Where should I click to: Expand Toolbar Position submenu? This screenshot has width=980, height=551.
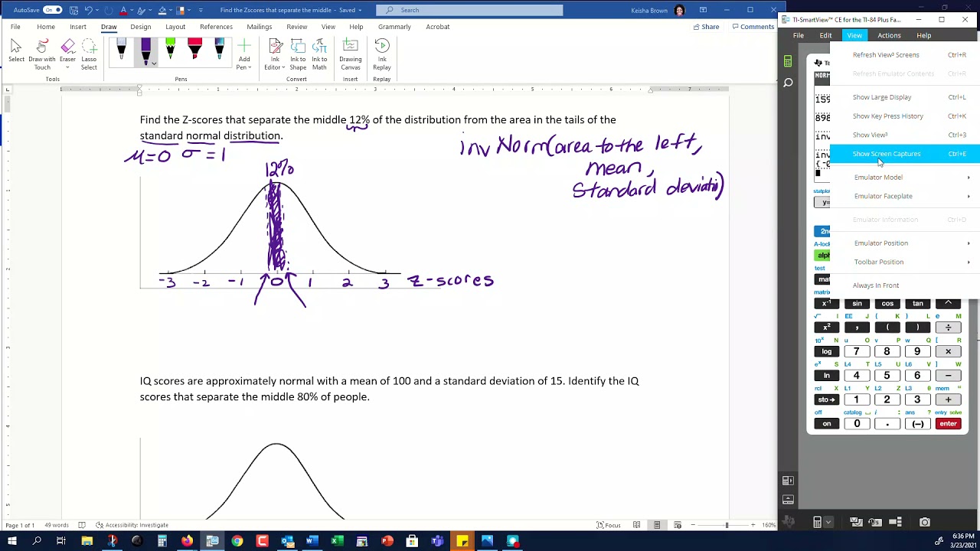tap(905, 262)
